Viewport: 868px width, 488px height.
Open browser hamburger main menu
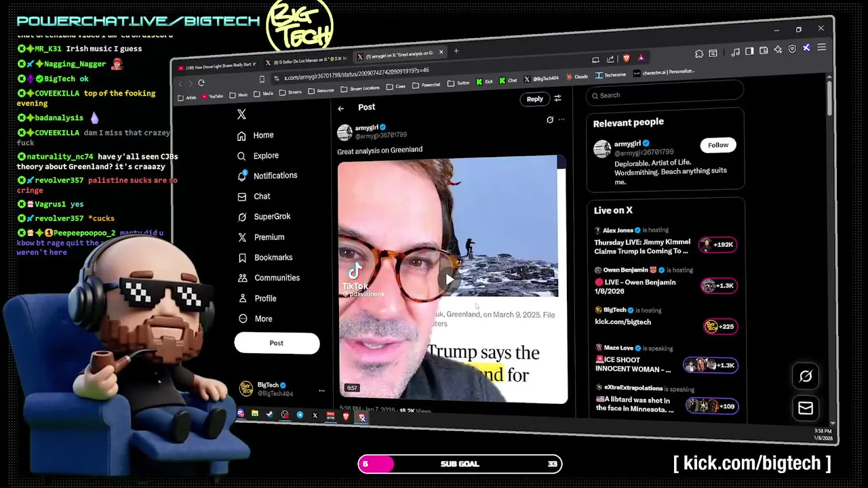pyautogui.click(x=821, y=47)
